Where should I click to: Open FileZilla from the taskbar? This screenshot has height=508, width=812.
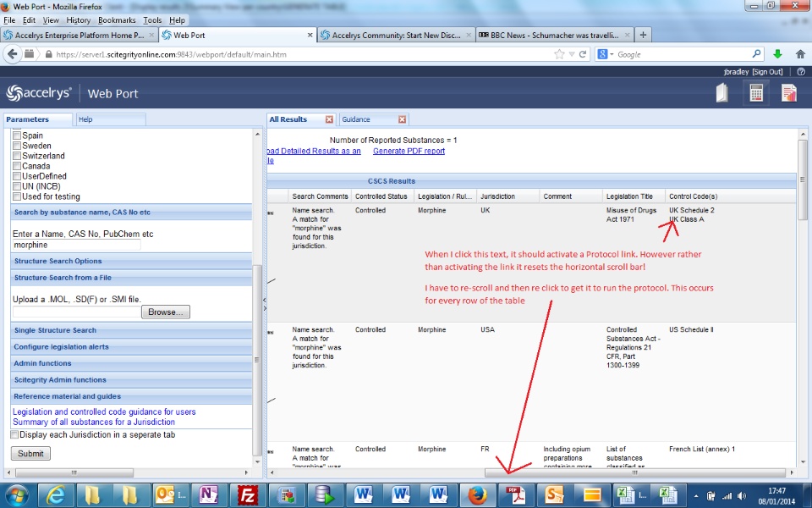[247, 495]
